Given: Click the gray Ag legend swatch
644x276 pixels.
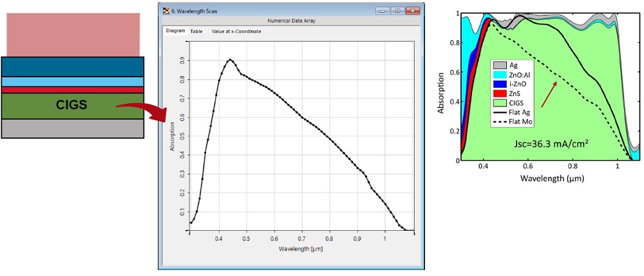Looking at the screenshot, I should click(x=501, y=65).
